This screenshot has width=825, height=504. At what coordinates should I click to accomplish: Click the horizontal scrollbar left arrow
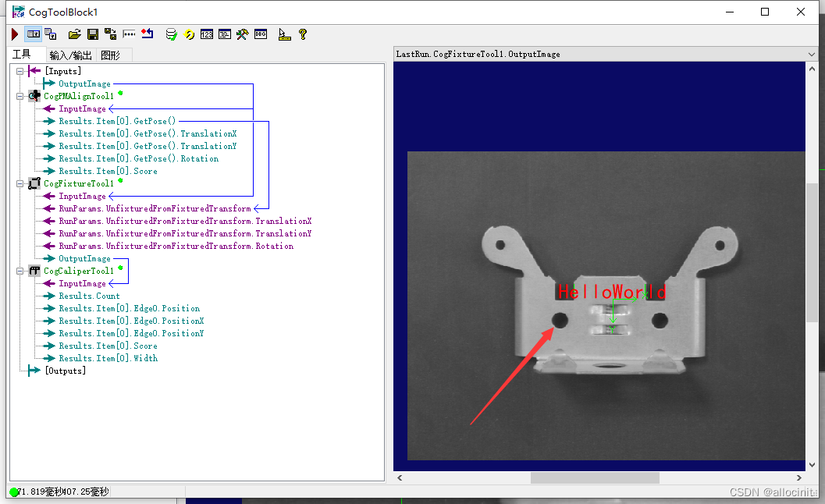400,477
